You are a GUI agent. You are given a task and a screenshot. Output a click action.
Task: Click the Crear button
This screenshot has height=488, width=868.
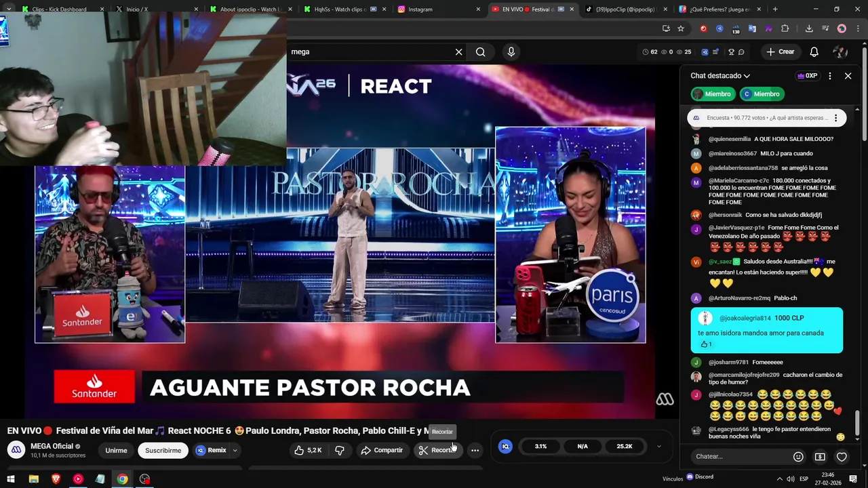coord(780,52)
